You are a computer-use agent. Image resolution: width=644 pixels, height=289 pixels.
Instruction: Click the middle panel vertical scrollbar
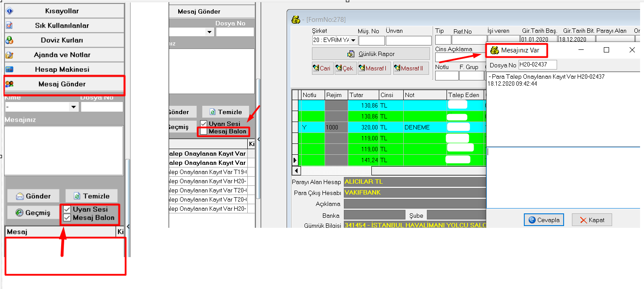(258, 138)
